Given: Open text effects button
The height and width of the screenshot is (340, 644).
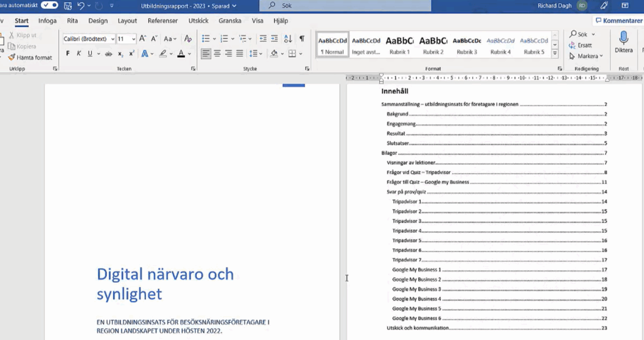Looking at the screenshot, I should (x=145, y=54).
